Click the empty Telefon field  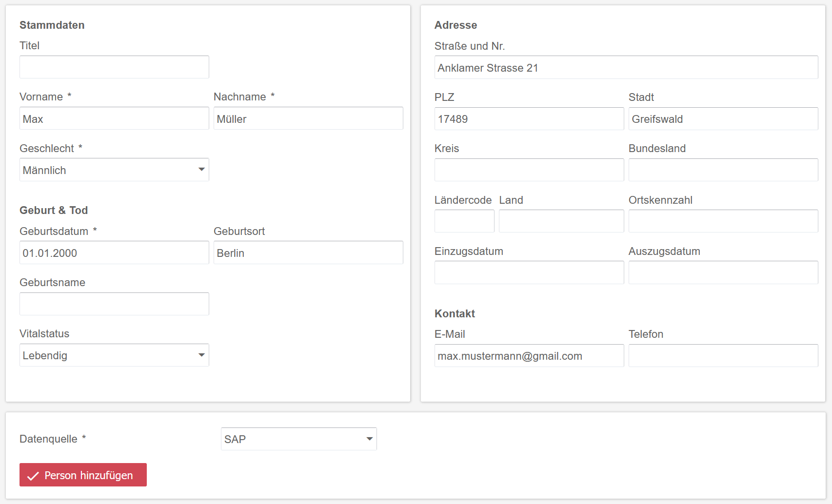click(x=723, y=355)
